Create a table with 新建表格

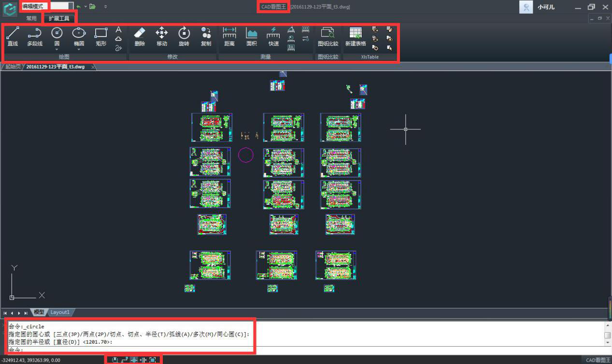[x=355, y=37]
